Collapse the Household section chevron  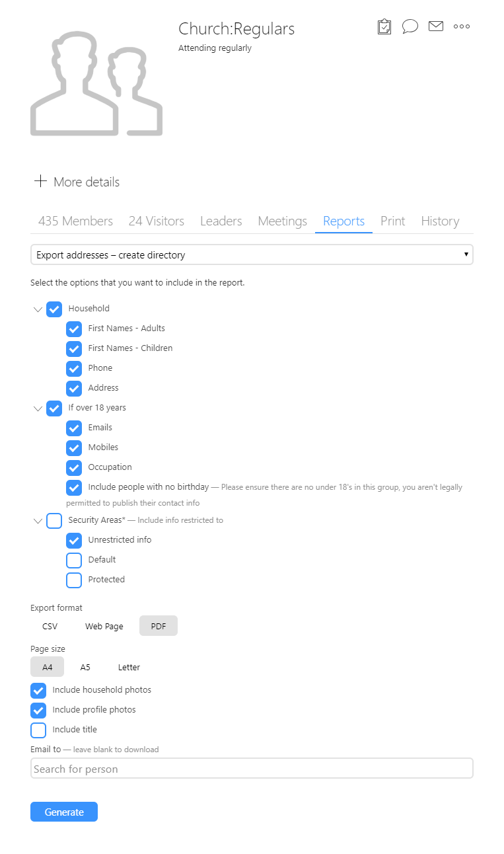coord(38,309)
